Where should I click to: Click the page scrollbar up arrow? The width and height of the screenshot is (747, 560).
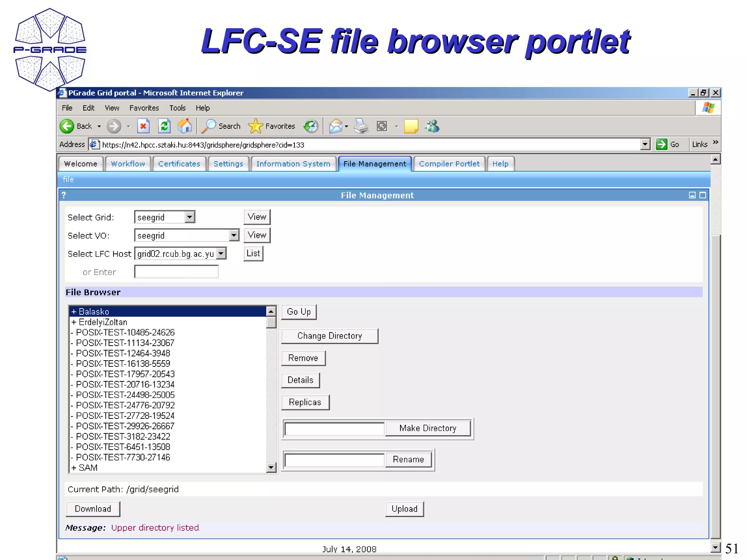coord(716,159)
